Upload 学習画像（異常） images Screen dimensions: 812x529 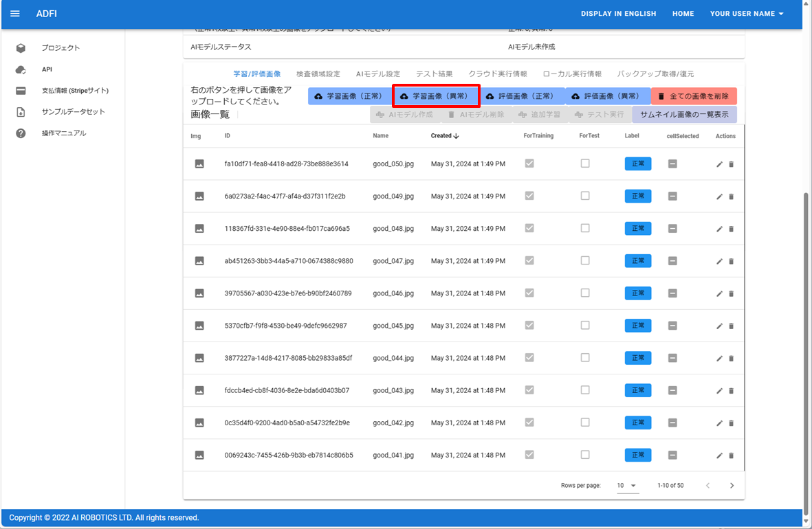coord(436,96)
